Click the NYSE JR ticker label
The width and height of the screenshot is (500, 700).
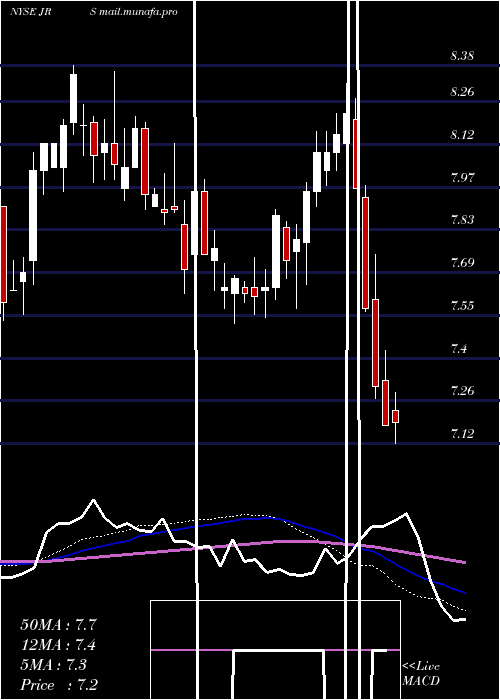pyautogui.click(x=30, y=12)
